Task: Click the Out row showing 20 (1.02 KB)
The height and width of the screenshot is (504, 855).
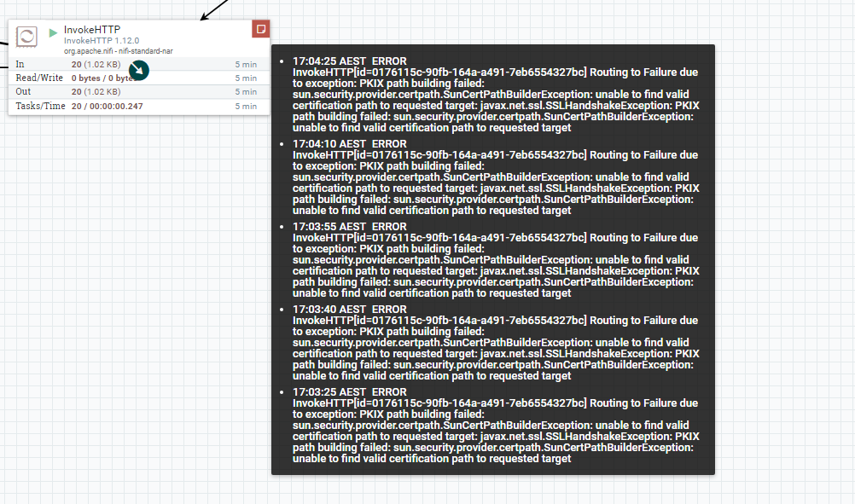Action: coord(139,91)
